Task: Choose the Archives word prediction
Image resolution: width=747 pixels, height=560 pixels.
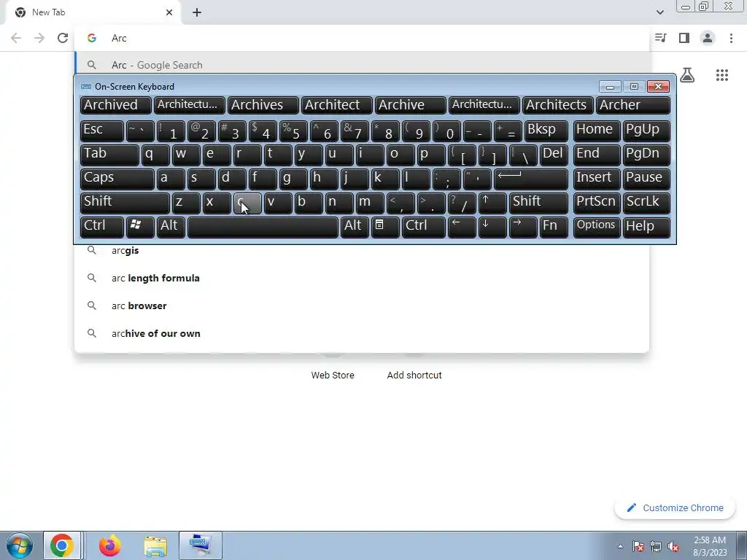Action: pyautogui.click(x=263, y=105)
